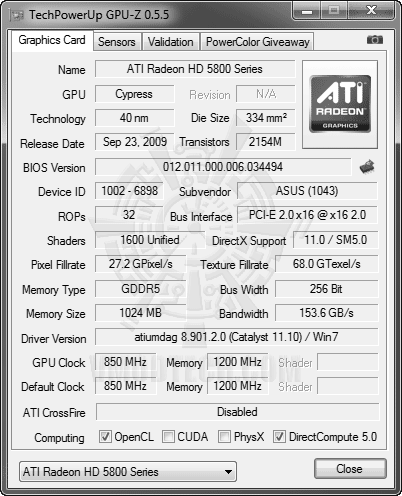This screenshot has width=402, height=496.
Task: Select the PowerColor Giveaway tab
Action: 258,42
